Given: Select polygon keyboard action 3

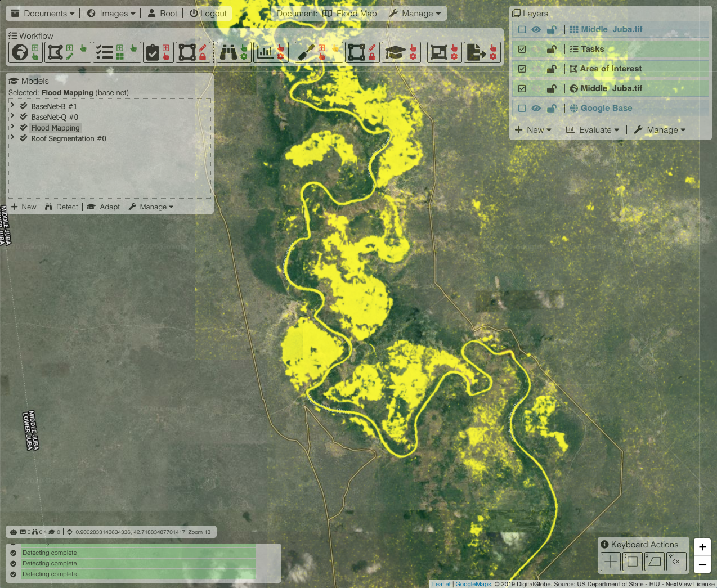Looking at the screenshot, I should pyautogui.click(x=655, y=561).
